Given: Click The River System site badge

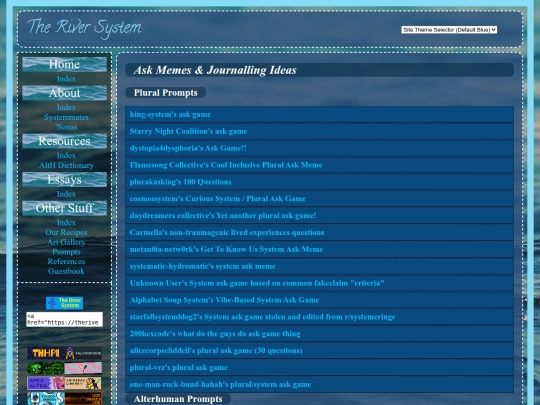Looking at the screenshot, I should click(x=64, y=303).
